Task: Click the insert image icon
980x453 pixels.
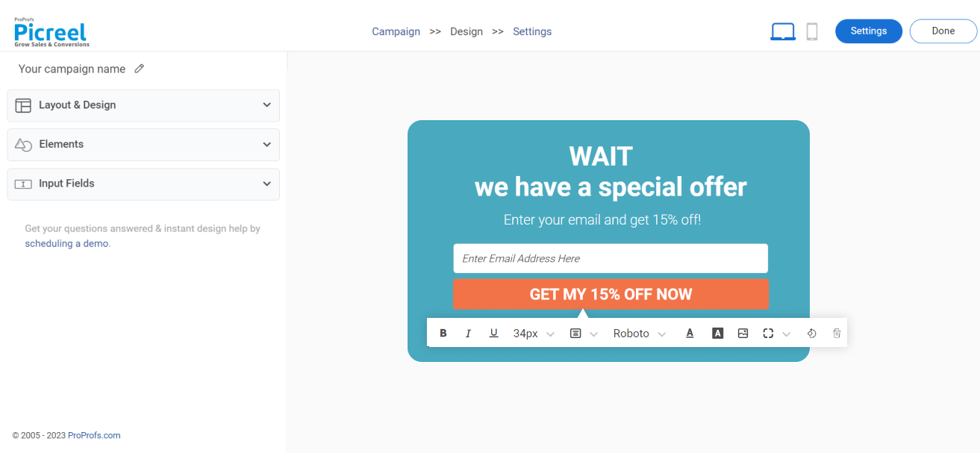Action: [743, 334]
